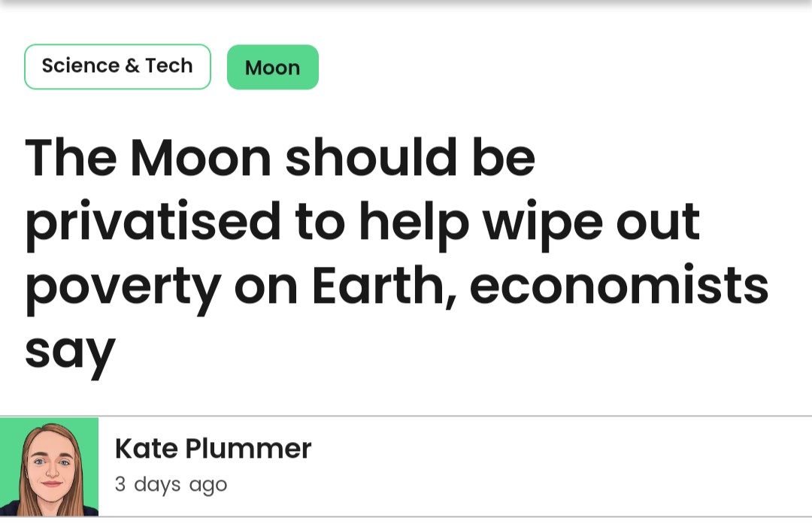Click the word 'help' in the headline

tap(414, 223)
